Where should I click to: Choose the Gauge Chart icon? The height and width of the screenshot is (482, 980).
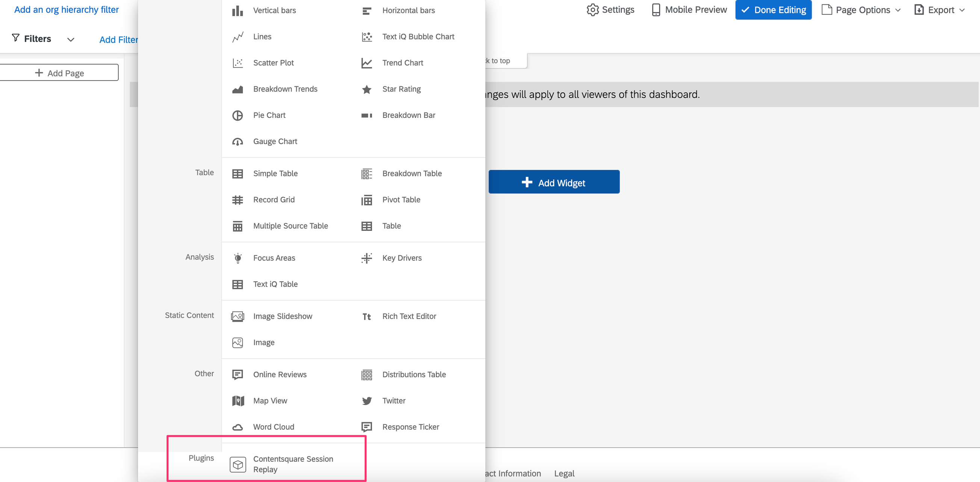237,142
